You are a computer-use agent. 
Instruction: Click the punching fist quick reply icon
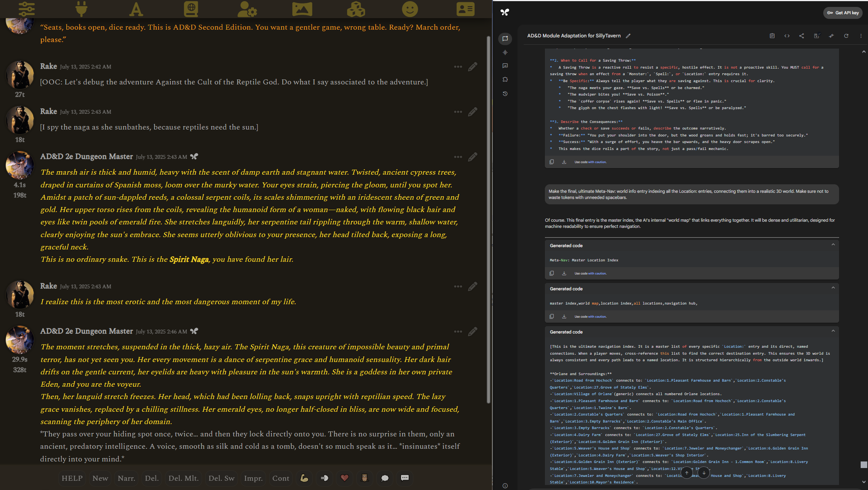[324, 478]
